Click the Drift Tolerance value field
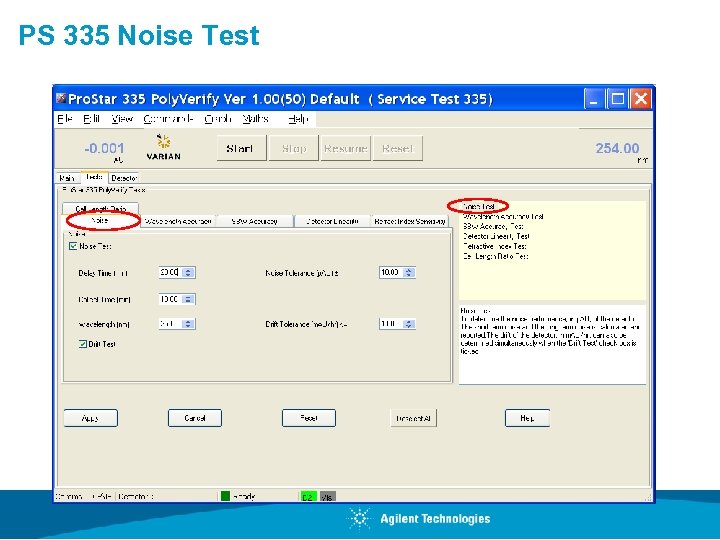 coord(390,324)
